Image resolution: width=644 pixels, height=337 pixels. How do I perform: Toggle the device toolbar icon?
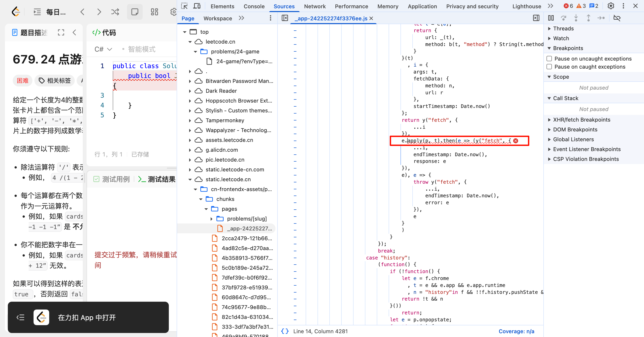(197, 6)
